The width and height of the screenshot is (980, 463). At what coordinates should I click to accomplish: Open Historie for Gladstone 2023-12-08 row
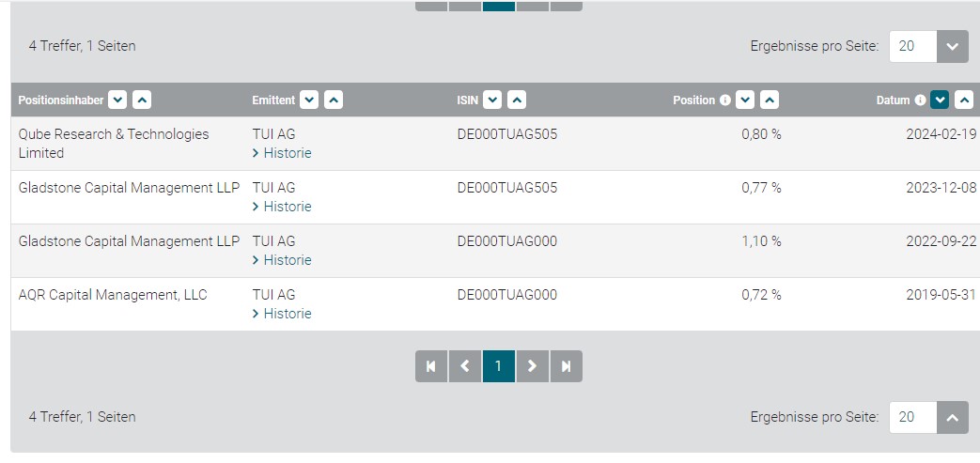pyautogui.click(x=282, y=207)
